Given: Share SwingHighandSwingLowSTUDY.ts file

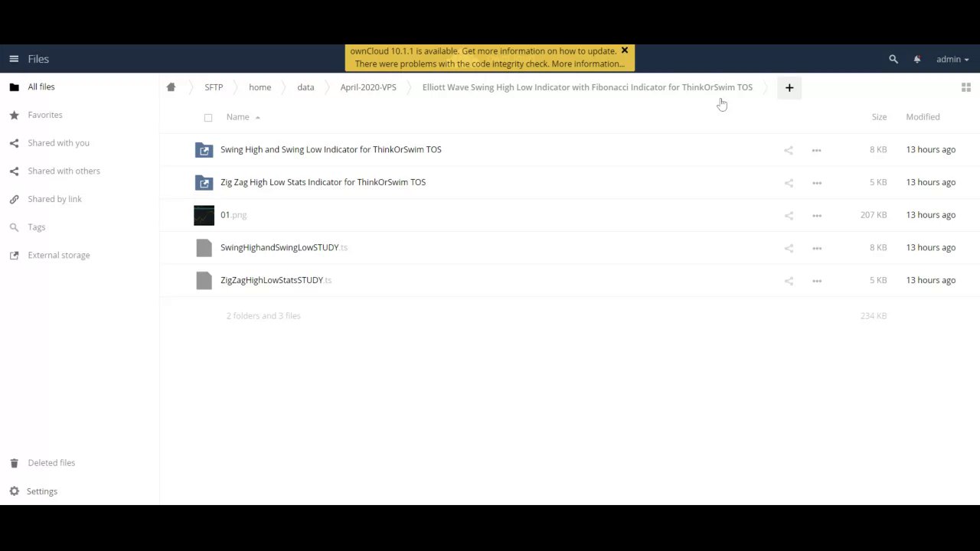Looking at the screenshot, I should pyautogui.click(x=789, y=248).
